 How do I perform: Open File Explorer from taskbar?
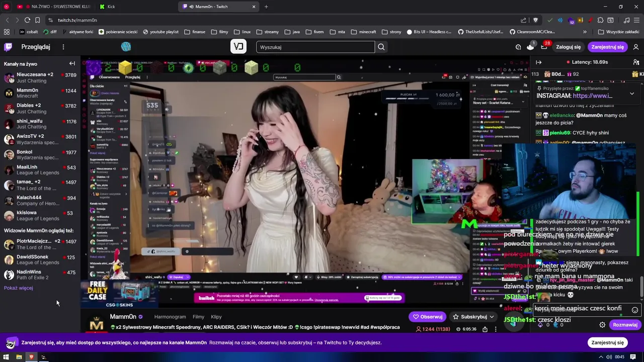tap(19, 357)
